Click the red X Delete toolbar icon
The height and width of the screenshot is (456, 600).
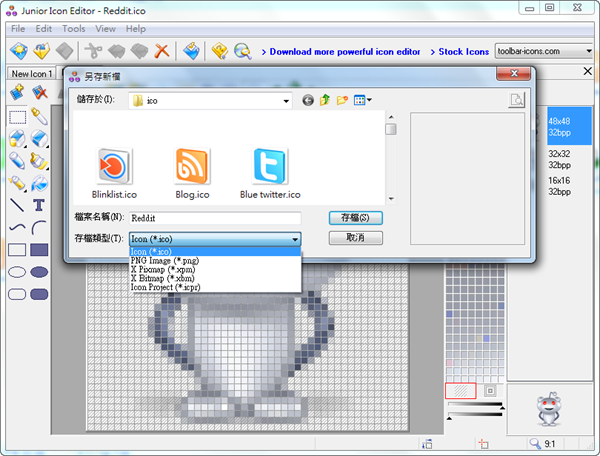pyautogui.click(x=162, y=51)
